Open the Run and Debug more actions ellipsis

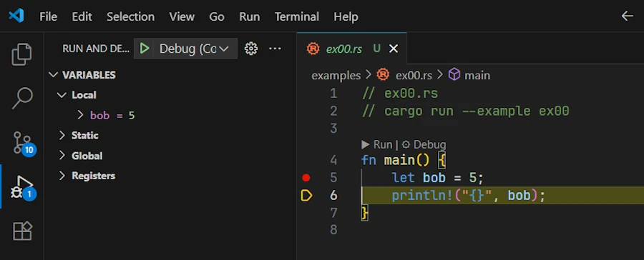coord(275,49)
